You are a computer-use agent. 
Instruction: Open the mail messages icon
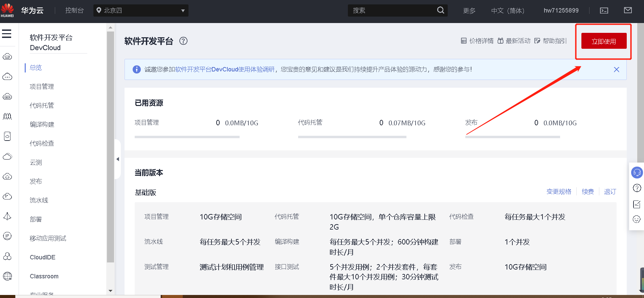(x=628, y=10)
